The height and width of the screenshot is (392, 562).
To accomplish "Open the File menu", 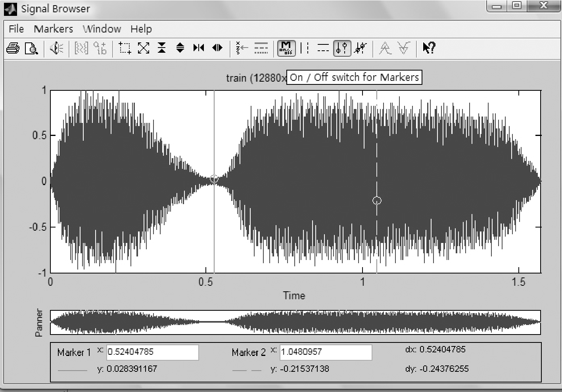I will [16, 29].
